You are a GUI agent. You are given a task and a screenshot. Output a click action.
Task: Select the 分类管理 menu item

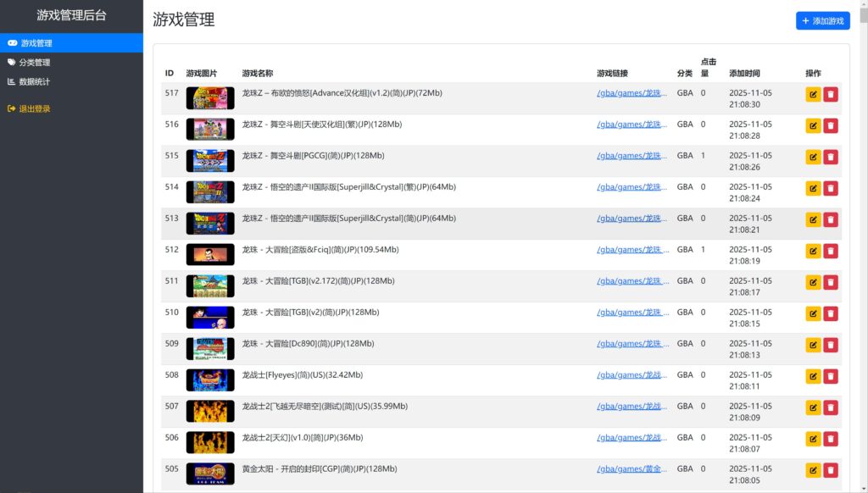33,62
